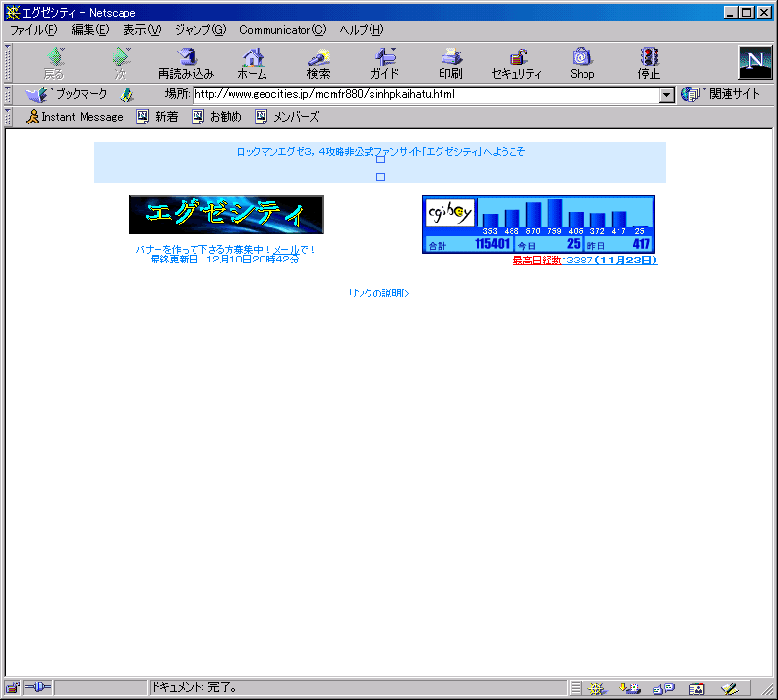Image resolution: width=778 pixels, height=700 pixels.
Task: Expand the location URL history dropdown
Action: pos(667,94)
